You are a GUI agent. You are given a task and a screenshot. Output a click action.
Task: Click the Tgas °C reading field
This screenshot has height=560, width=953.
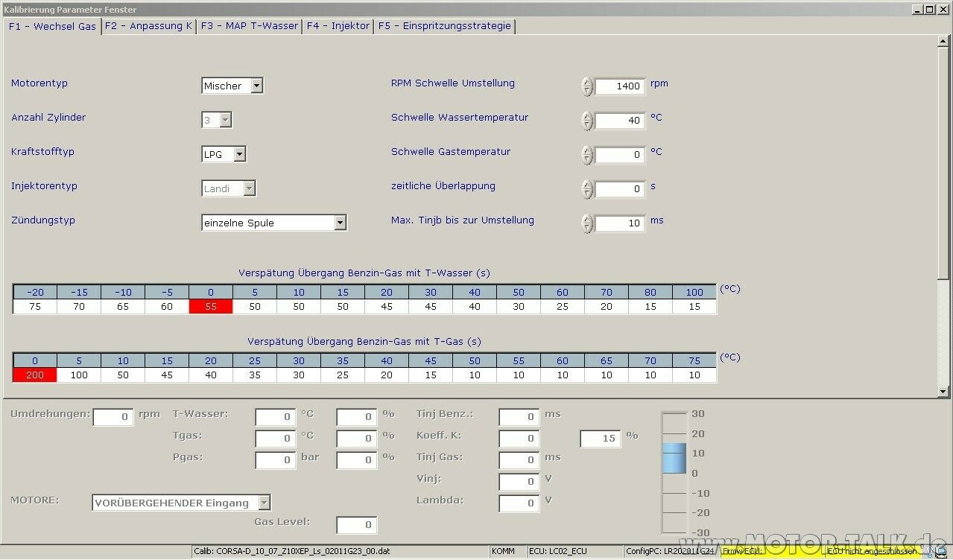pyautogui.click(x=276, y=439)
